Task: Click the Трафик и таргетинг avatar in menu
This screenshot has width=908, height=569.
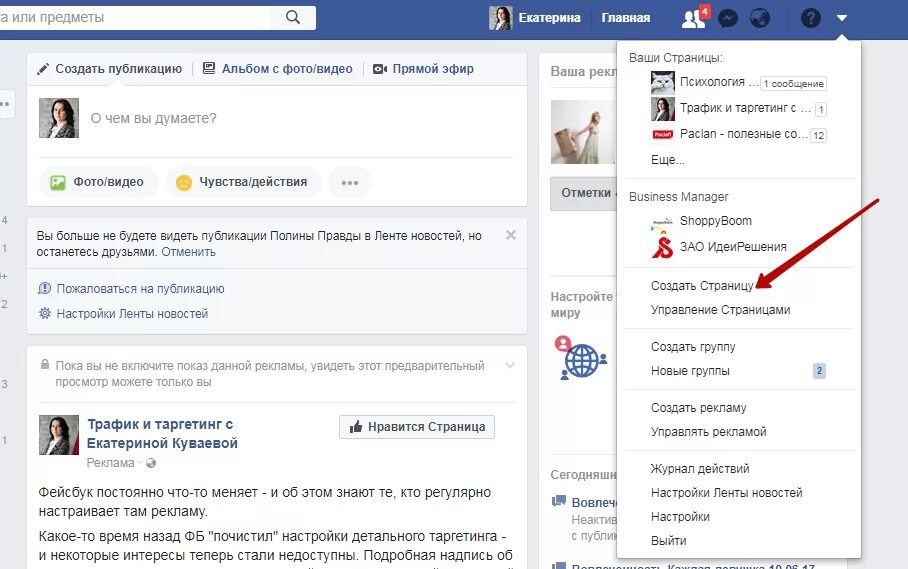Action: (x=663, y=109)
